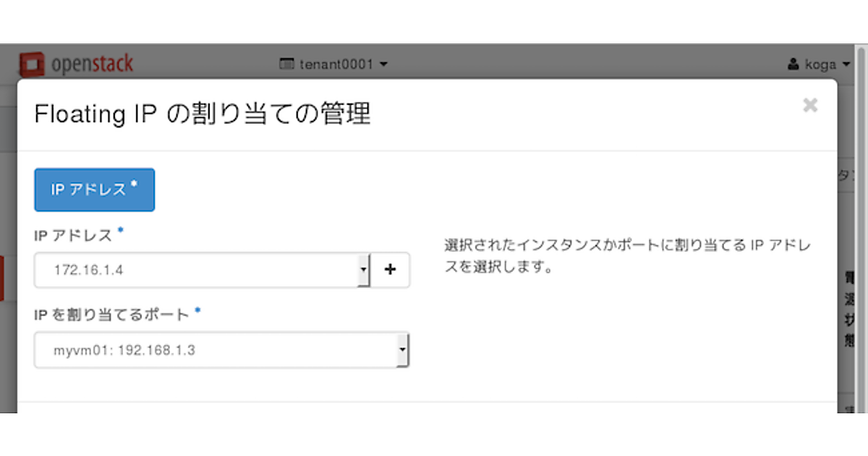This screenshot has width=868, height=456.
Task: Click the dialog title Floating IP の割り当ての管理
Action: (203, 114)
